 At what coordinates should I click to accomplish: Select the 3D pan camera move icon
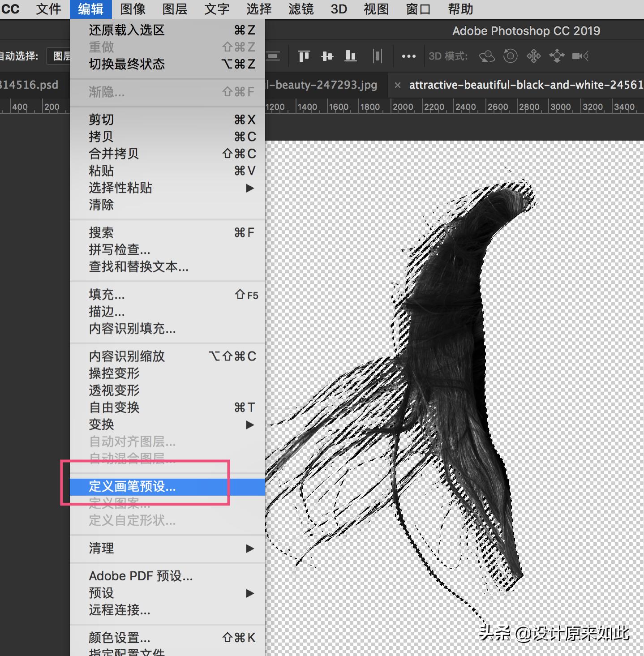[533, 56]
